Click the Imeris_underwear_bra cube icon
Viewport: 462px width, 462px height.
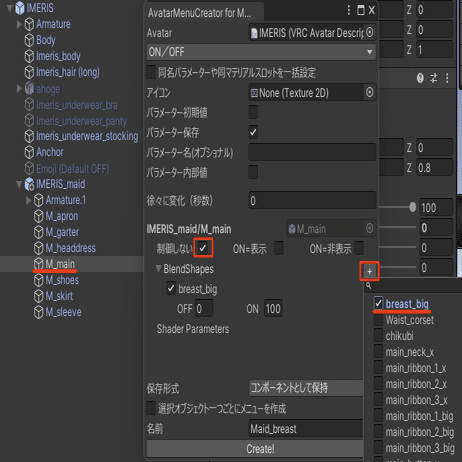29,105
